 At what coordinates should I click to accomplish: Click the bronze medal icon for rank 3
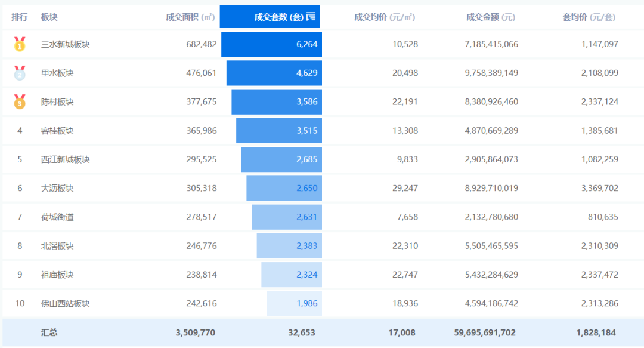[x=20, y=101]
